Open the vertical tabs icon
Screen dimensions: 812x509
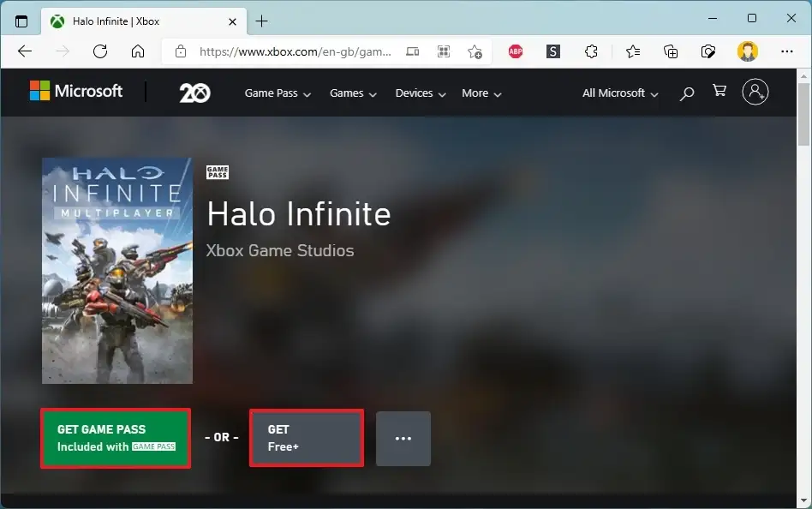[x=21, y=21]
